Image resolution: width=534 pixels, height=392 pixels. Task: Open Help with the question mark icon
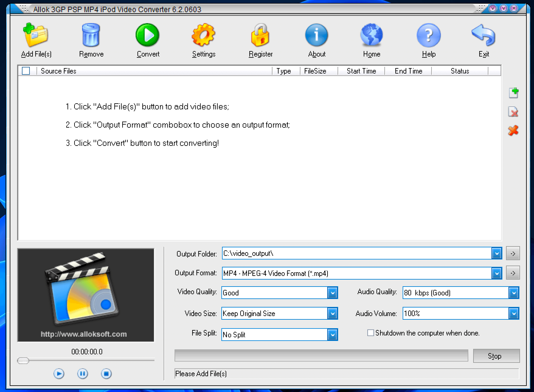coord(428,35)
